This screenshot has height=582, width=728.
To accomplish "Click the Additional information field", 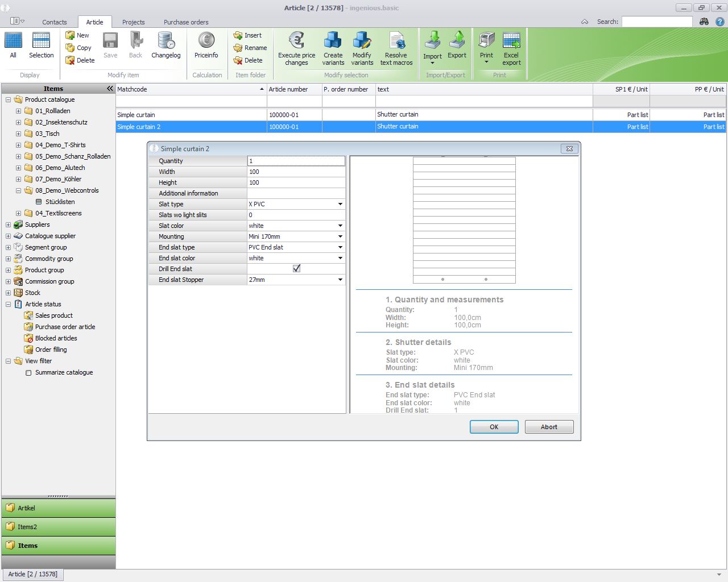I will (x=296, y=193).
